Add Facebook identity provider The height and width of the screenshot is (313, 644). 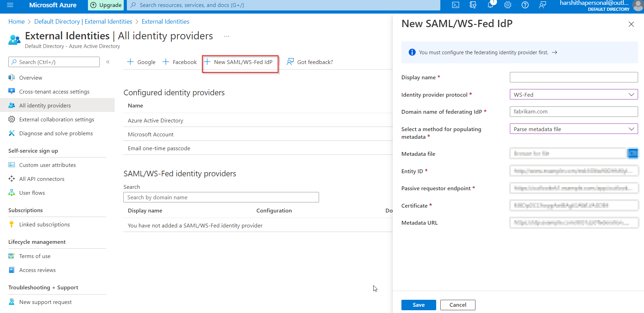(180, 62)
